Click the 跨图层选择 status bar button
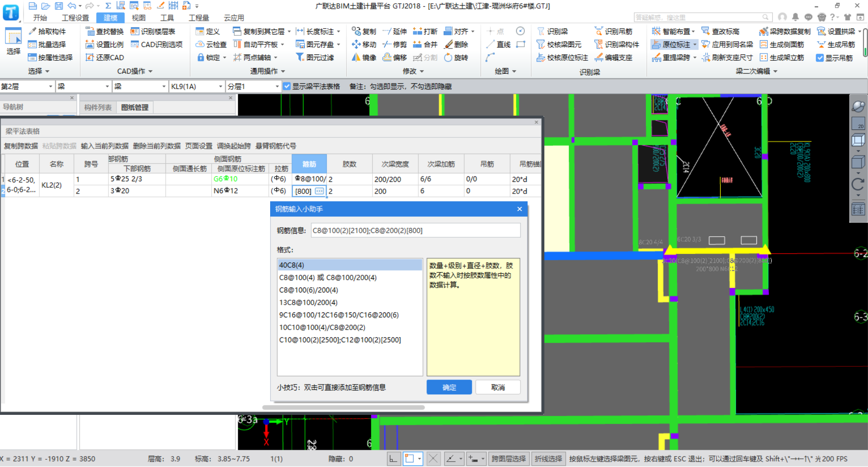The width and height of the screenshot is (868, 467). [x=509, y=459]
